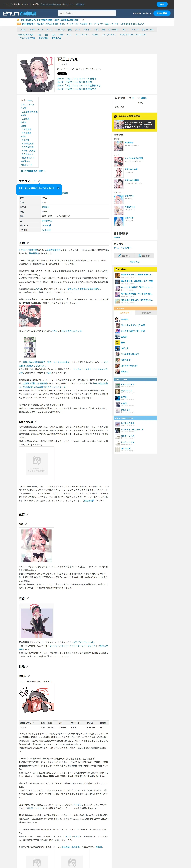The width and height of the screenshot is (191, 868).
Task: Click the 編集する button in the sidebar
Action: point(124,256)
